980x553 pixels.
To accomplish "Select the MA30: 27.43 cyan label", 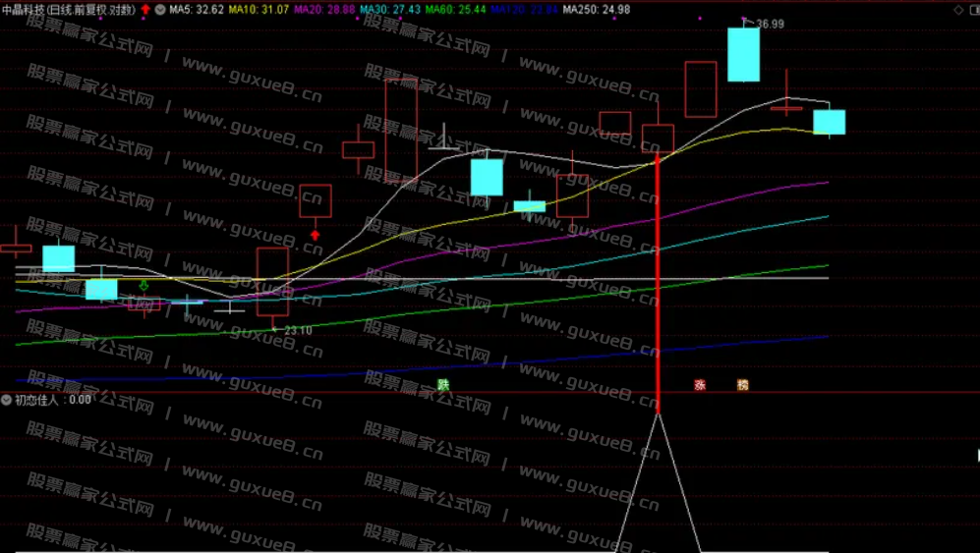I will 391,9.
